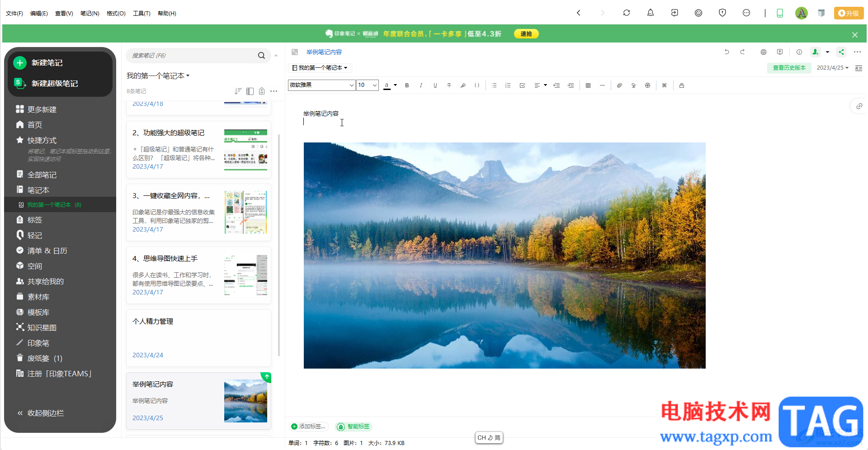Attach a file with the paperclip icon

coord(620,85)
